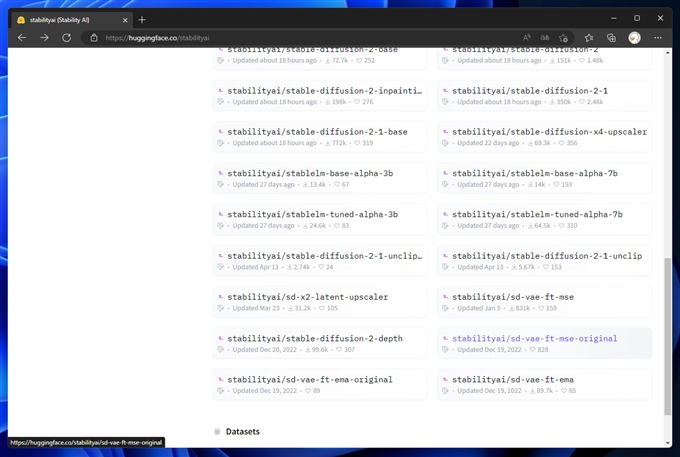Open stabilityai/stablelm-tuned-alpha-7b model
Viewport: 680px width, 457px height.
coord(544,219)
